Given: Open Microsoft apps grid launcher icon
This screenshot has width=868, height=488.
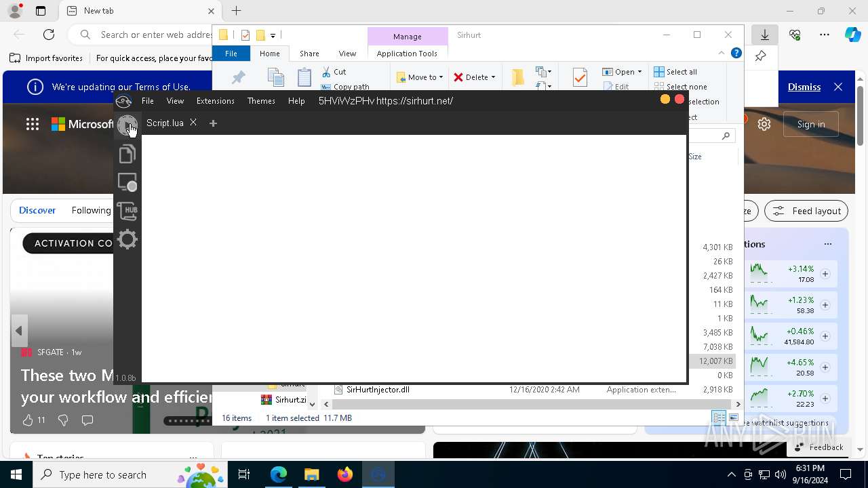Looking at the screenshot, I should click(x=32, y=124).
